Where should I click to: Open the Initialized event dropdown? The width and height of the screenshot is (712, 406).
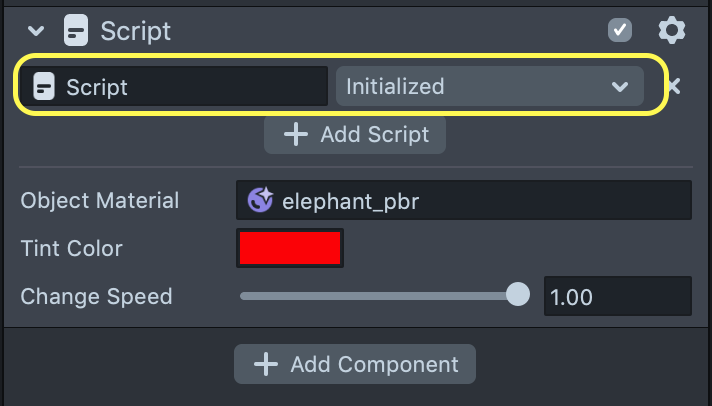(x=490, y=86)
